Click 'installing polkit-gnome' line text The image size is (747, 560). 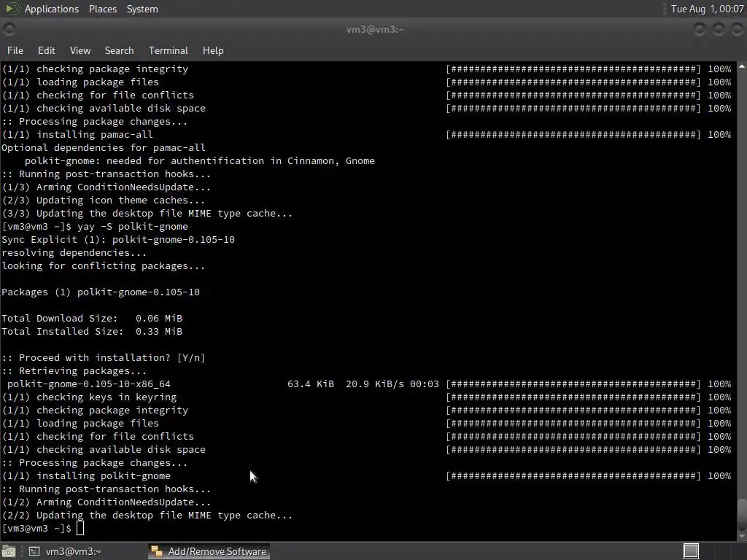click(104, 475)
